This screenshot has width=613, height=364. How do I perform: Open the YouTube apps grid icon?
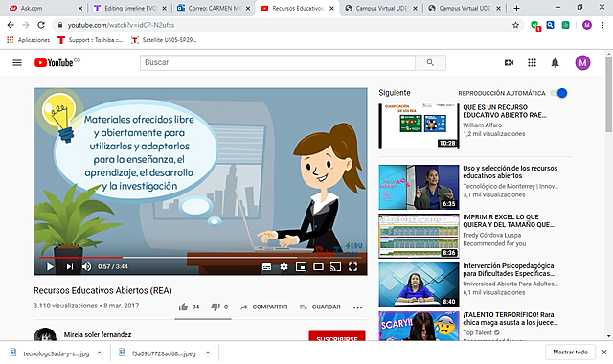(x=532, y=62)
